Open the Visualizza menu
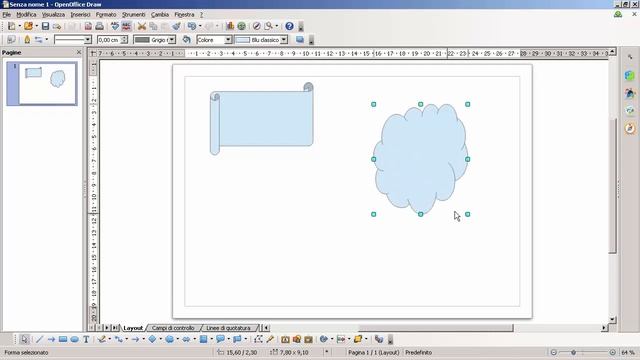Viewport: 640px width, 360px height. pyautogui.click(x=53, y=14)
